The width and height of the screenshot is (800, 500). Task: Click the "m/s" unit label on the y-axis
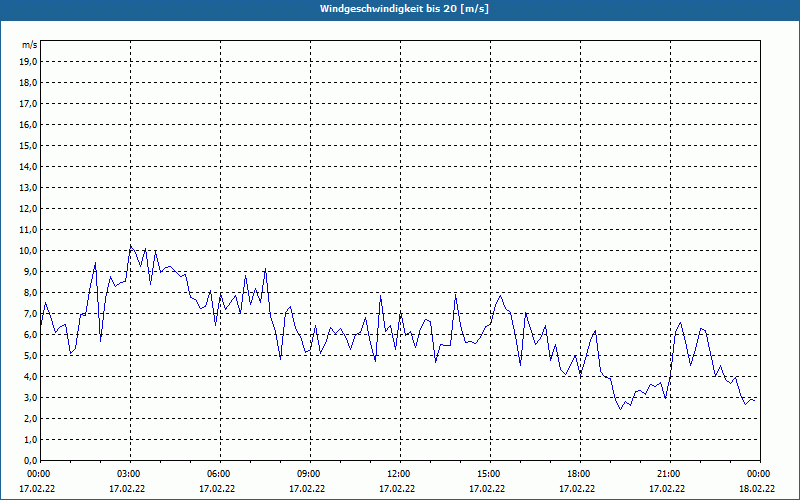[x=29, y=45]
